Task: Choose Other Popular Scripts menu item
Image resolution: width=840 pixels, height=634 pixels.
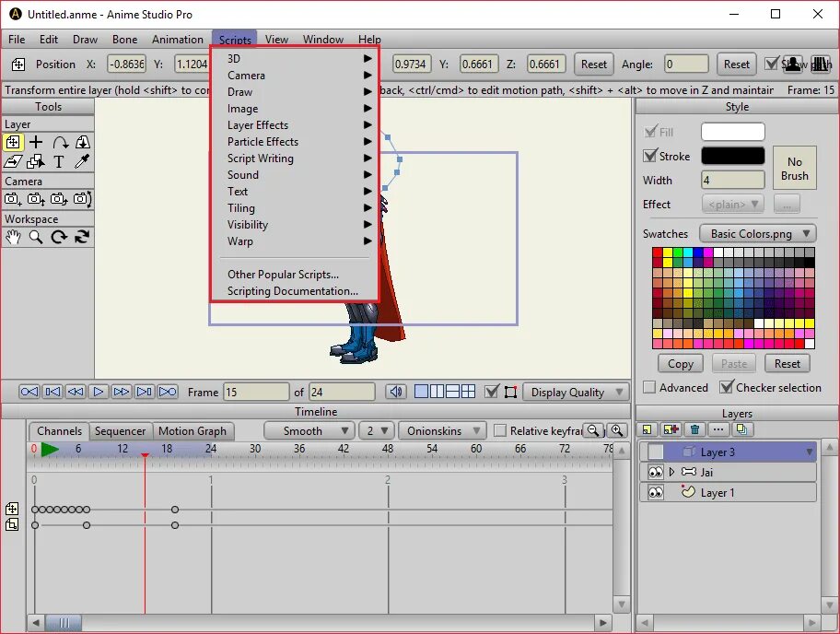Action: 296,275
